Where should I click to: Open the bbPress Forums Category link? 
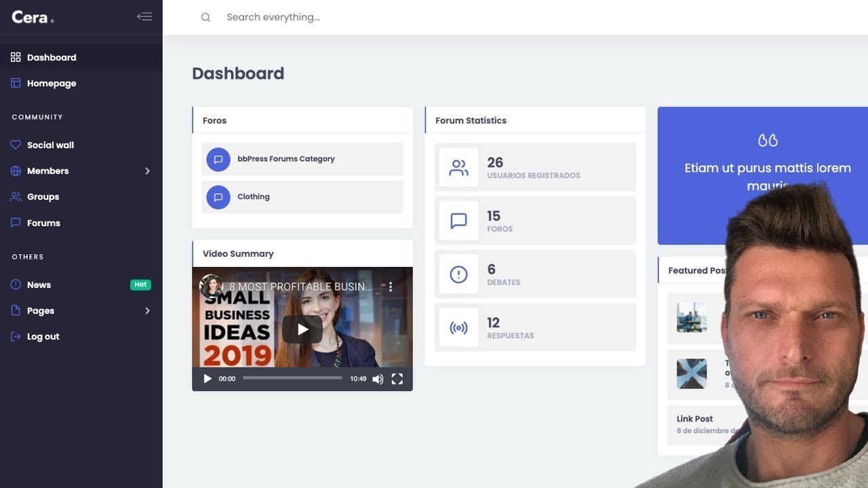tap(286, 159)
